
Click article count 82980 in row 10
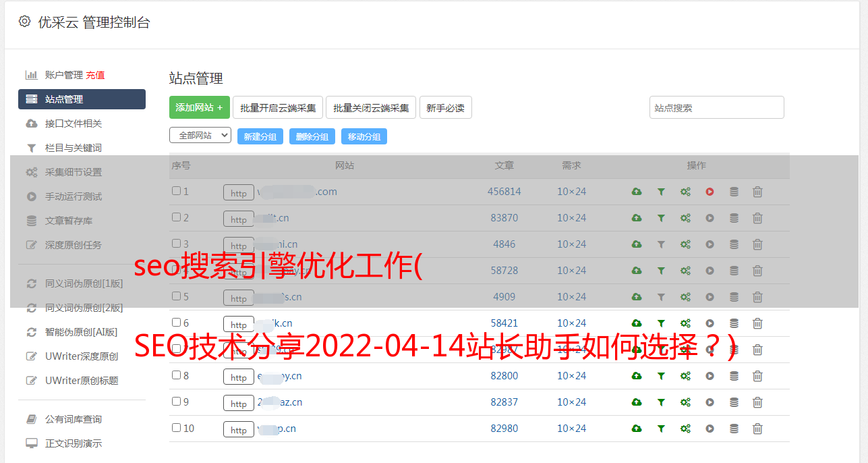(x=504, y=429)
